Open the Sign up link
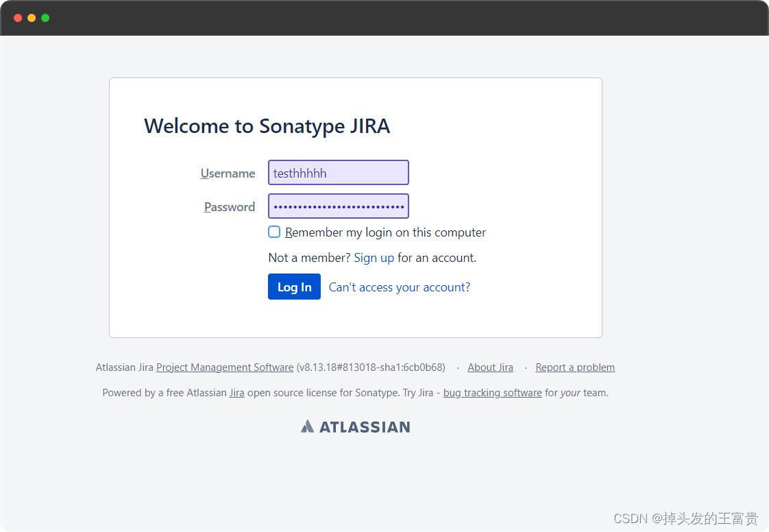The width and height of the screenshot is (769, 532). 374,258
